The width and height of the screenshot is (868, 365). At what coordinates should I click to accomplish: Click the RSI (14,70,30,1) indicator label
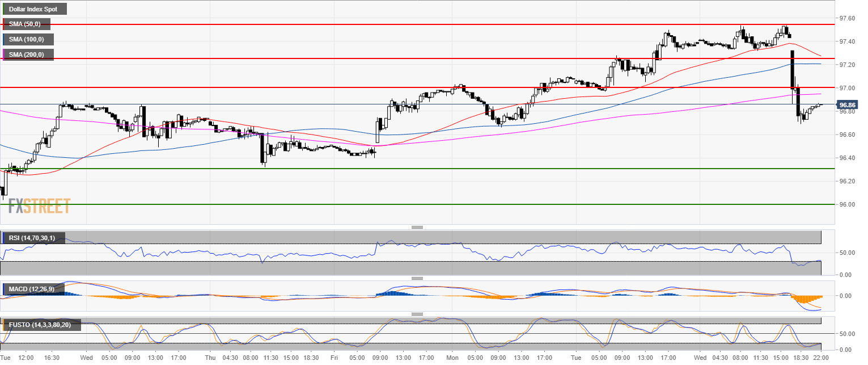pyautogui.click(x=34, y=237)
